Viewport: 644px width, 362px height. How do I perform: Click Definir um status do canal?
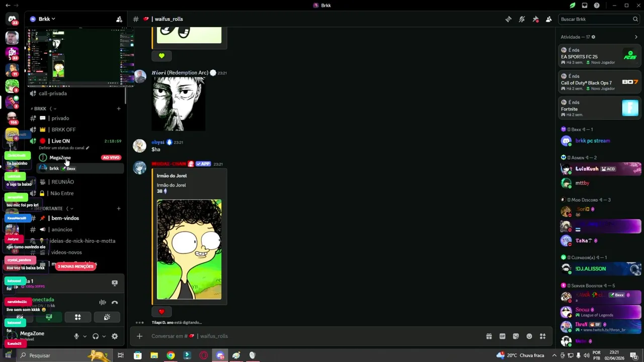tap(64, 148)
